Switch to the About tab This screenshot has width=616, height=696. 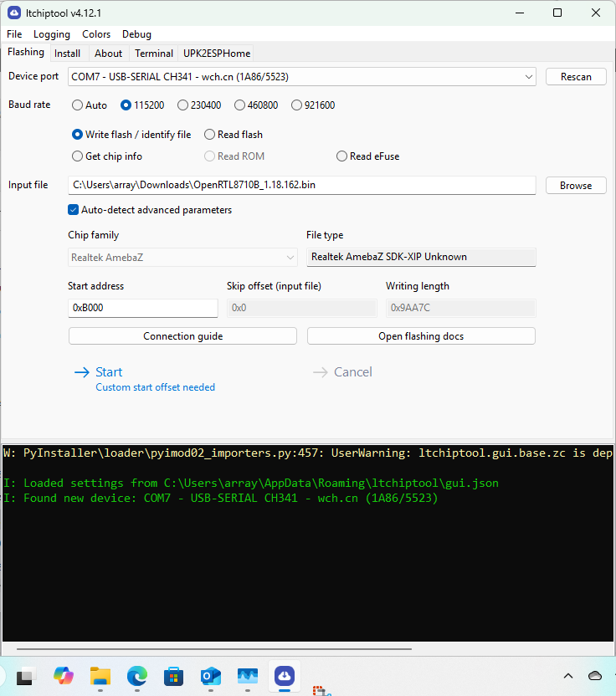(108, 54)
